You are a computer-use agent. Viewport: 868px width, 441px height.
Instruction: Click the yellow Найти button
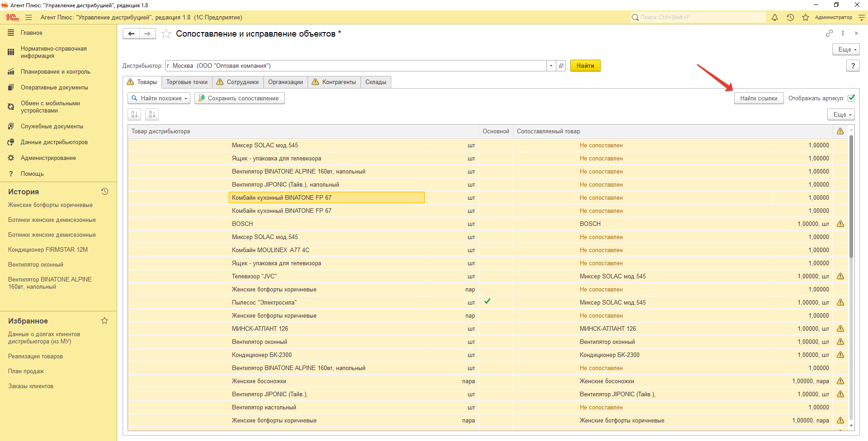(585, 66)
